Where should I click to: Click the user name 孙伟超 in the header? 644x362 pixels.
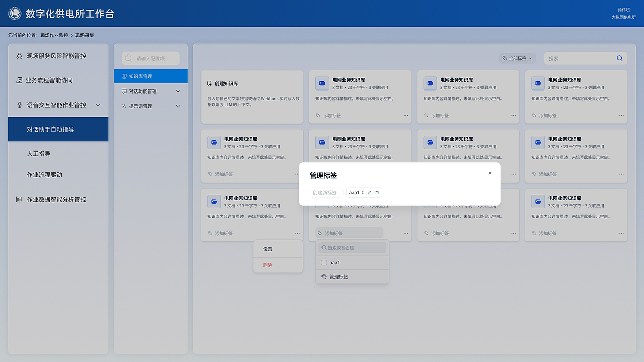(x=624, y=10)
